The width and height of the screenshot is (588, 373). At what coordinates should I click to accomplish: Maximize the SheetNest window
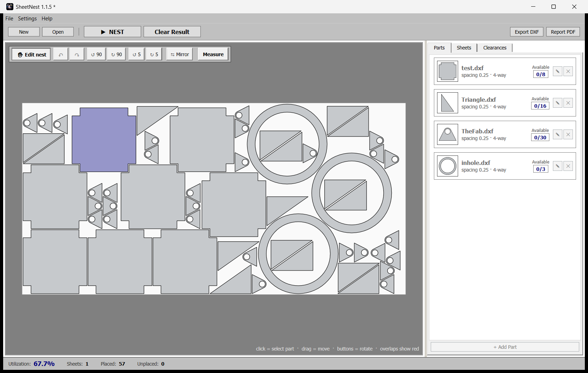tap(554, 7)
